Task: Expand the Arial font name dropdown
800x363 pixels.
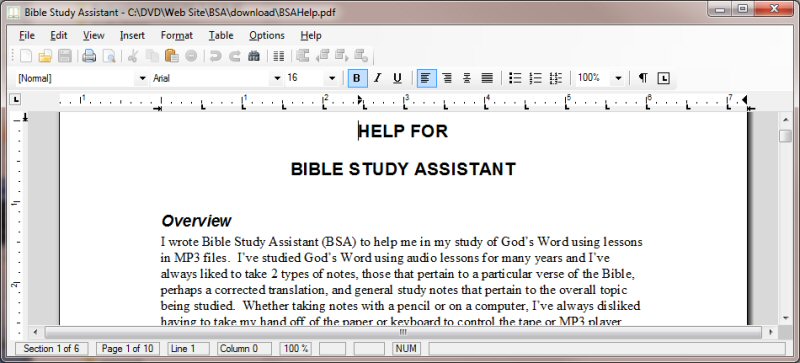Action: click(277, 78)
